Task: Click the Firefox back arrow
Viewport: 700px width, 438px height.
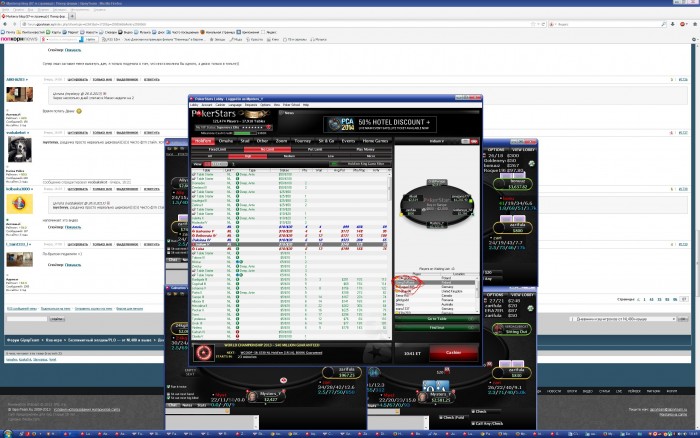Action: coord(5,24)
